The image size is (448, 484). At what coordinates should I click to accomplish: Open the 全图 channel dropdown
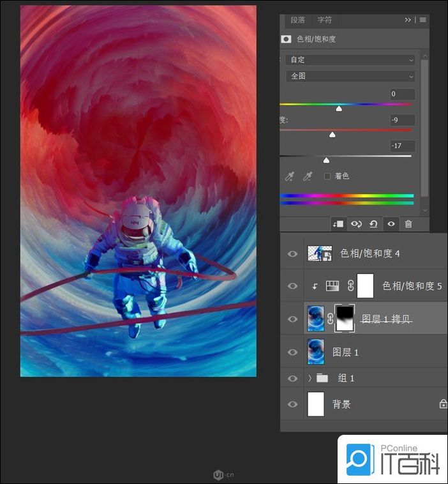(350, 76)
